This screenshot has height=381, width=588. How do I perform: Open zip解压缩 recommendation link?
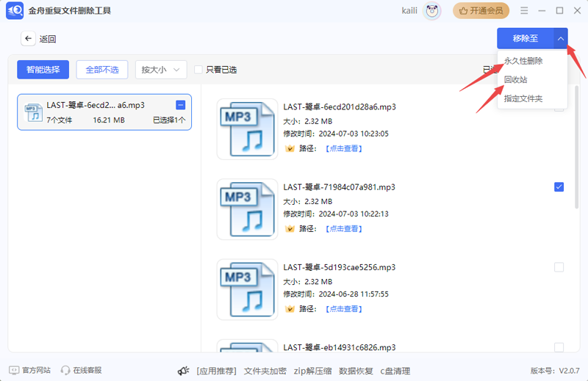click(x=313, y=371)
